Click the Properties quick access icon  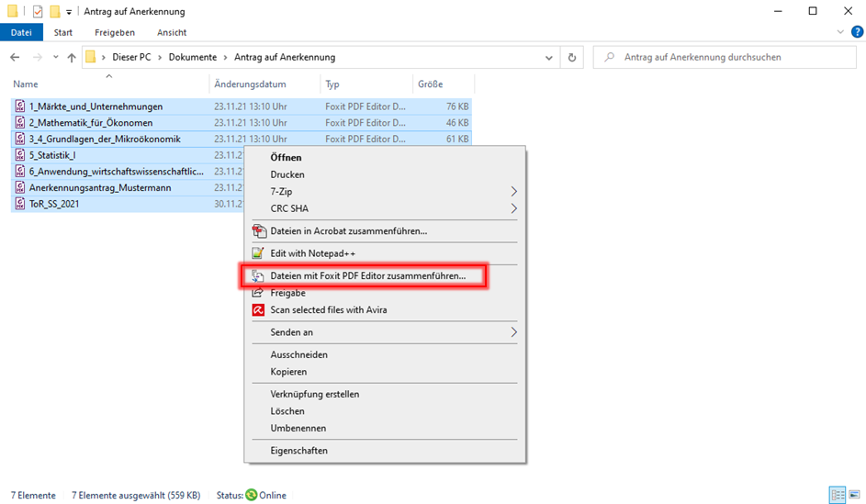(38, 11)
